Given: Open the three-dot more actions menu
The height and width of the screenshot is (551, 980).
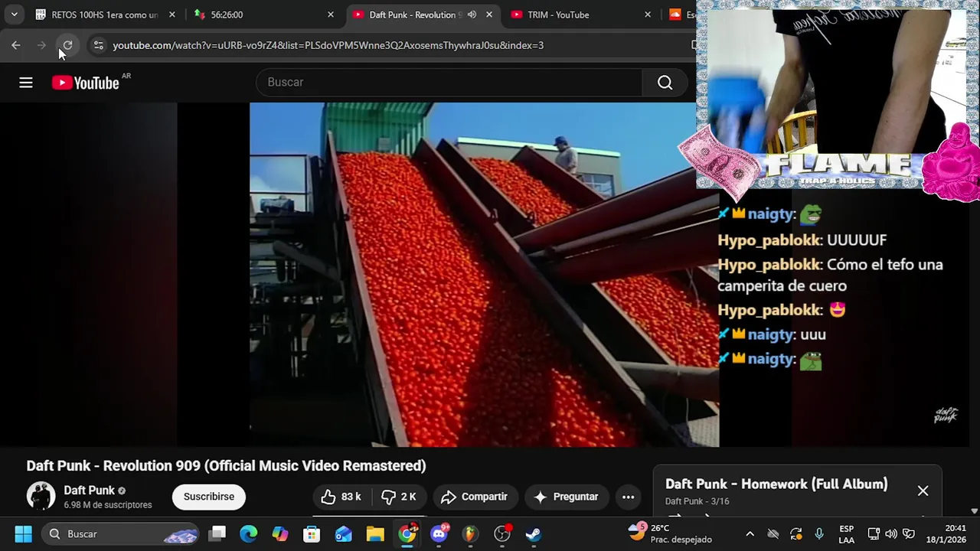Looking at the screenshot, I should (x=628, y=497).
